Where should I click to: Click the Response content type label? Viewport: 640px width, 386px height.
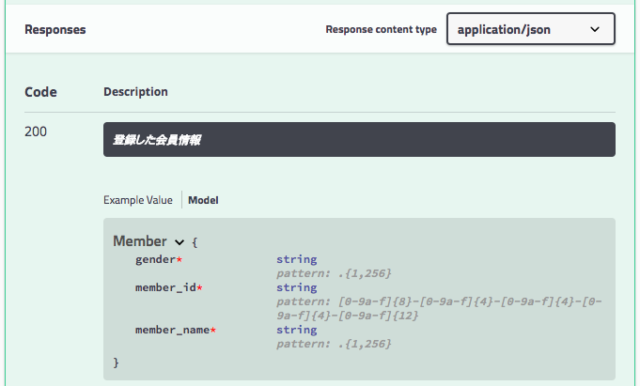(381, 29)
